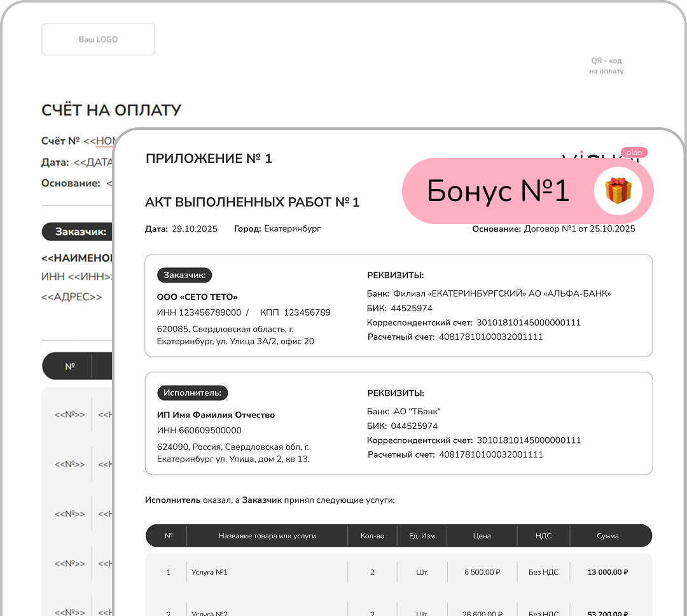The width and height of the screenshot is (687, 616).
Task: Click the gift box icon
Action: tap(618, 191)
